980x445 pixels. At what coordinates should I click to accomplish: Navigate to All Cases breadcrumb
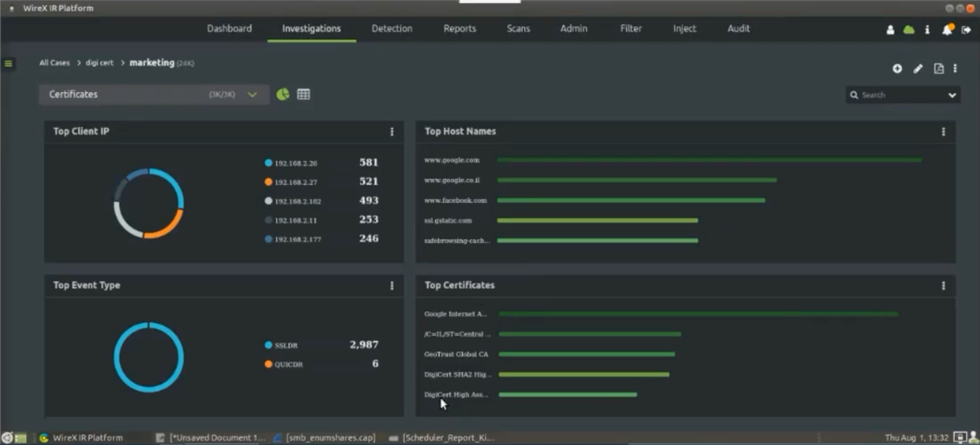point(55,62)
